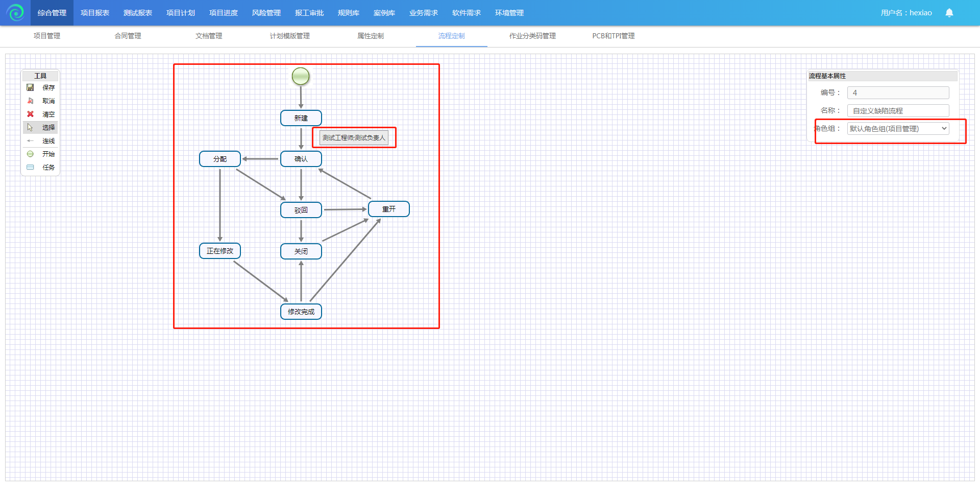Click the app logo in header
The width and height of the screenshot is (980, 494).
15,13
